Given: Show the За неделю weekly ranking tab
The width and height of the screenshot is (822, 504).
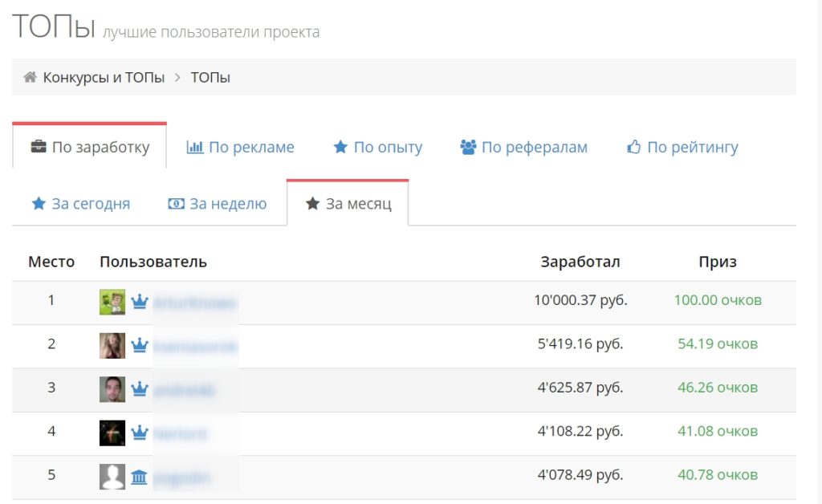Looking at the screenshot, I should (x=218, y=204).
